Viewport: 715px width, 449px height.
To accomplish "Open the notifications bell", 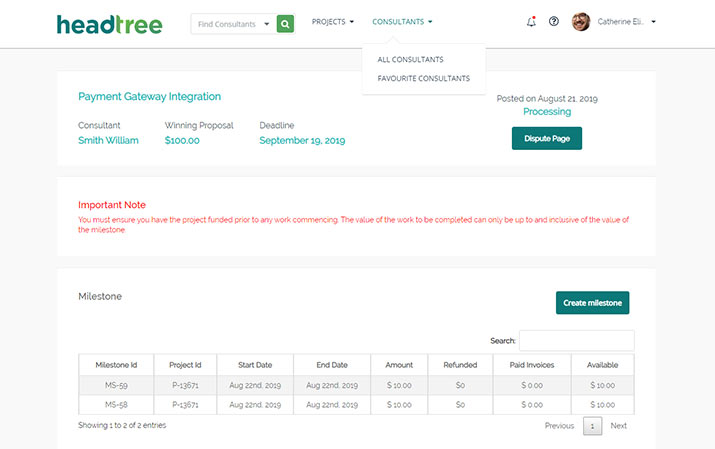I will click(x=531, y=21).
